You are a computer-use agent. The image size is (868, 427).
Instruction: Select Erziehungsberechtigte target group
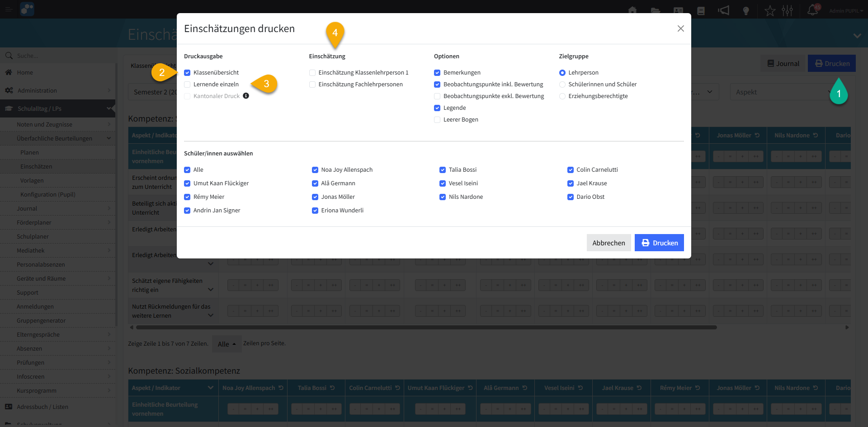point(562,96)
